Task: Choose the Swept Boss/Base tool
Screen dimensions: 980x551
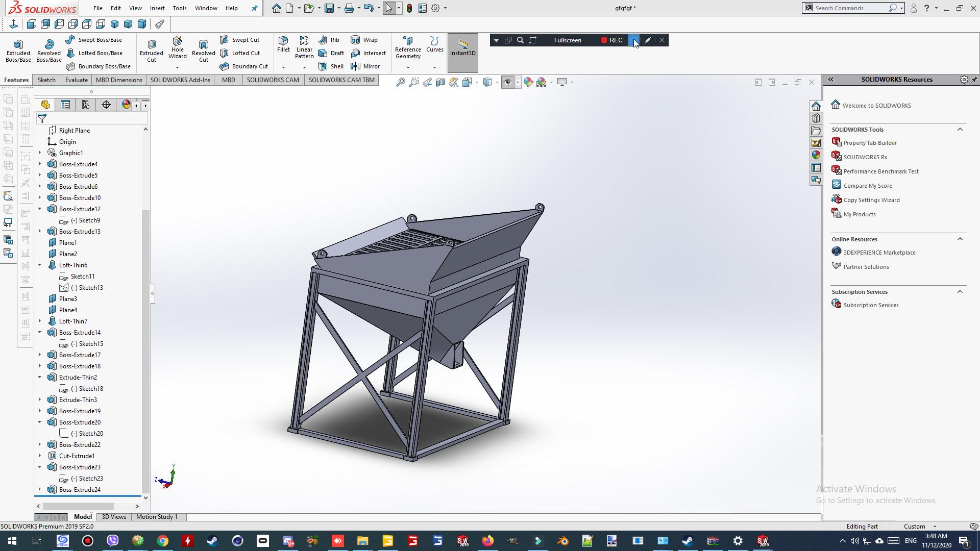Action: tap(94, 40)
